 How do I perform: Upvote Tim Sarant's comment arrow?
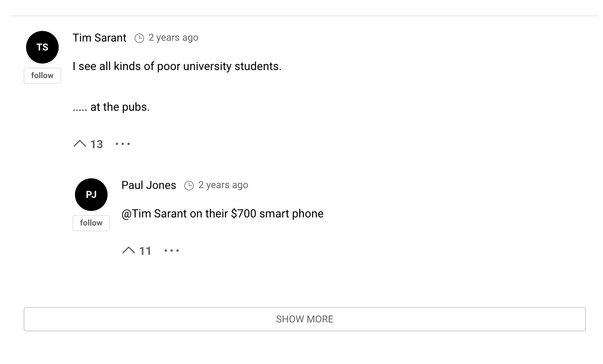click(x=80, y=144)
